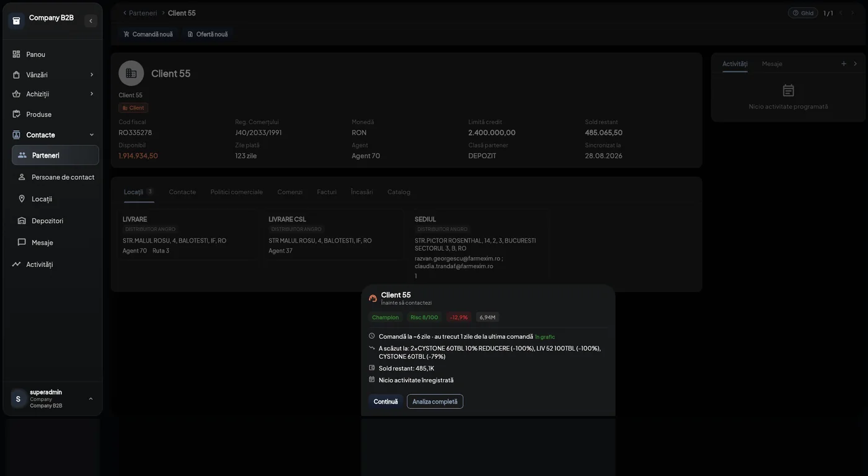Open Analiza completă from the popup
Image resolution: width=868 pixels, height=476 pixels.
pyautogui.click(x=435, y=402)
